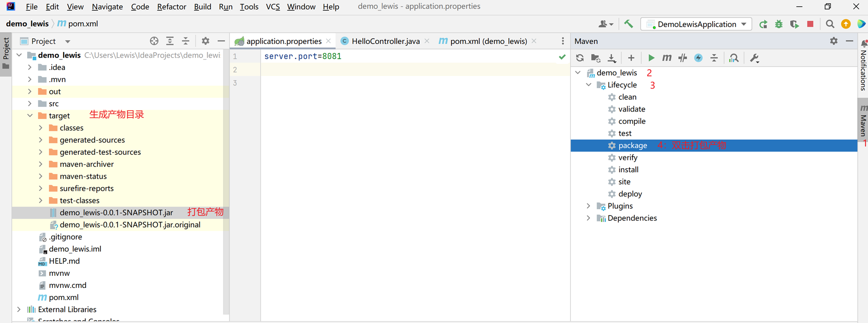Close the application.properties tab
The image size is (868, 323).
(x=328, y=41)
